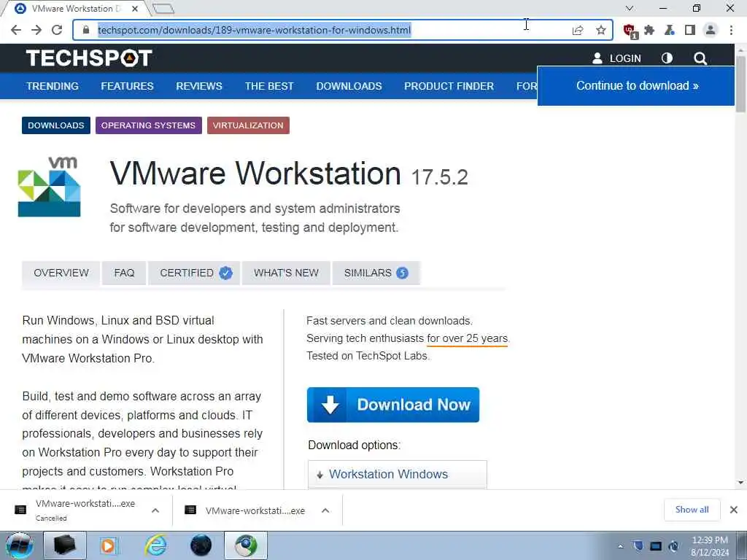Switch to the WHAT'S NEW tab
The image size is (747, 560).
pos(286,273)
